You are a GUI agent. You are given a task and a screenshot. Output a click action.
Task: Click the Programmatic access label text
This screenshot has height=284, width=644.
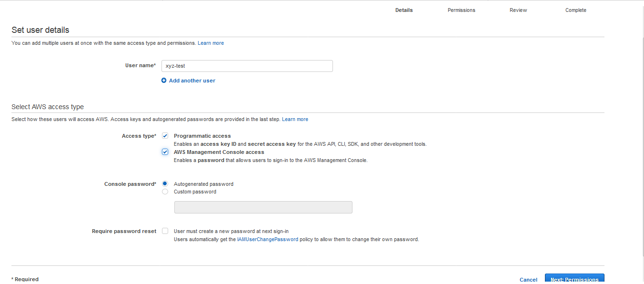pyautogui.click(x=202, y=136)
